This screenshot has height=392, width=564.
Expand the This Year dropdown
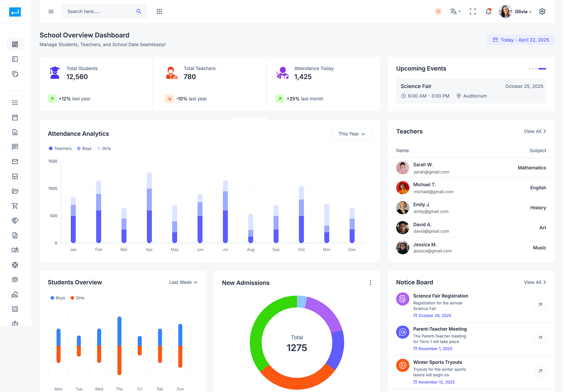352,134
